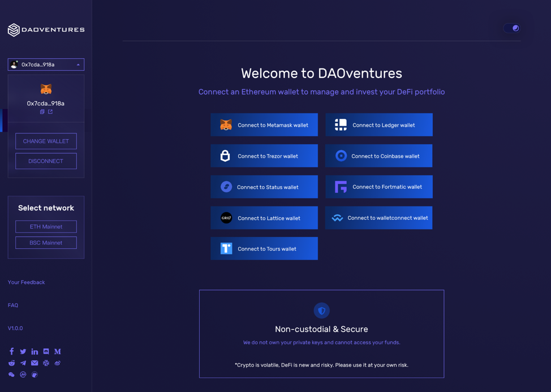
Task: Select the BSC Mainnet network
Action: coord(46,243)
